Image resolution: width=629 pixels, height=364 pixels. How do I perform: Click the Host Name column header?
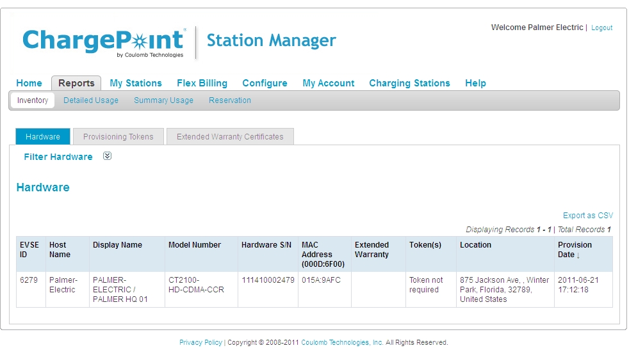click(67, 254)
